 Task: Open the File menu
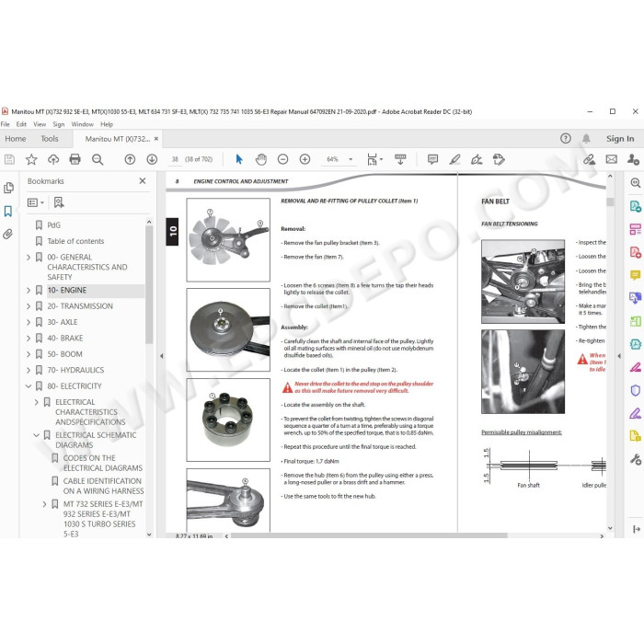pyautogui.click(x=6, y=124)
